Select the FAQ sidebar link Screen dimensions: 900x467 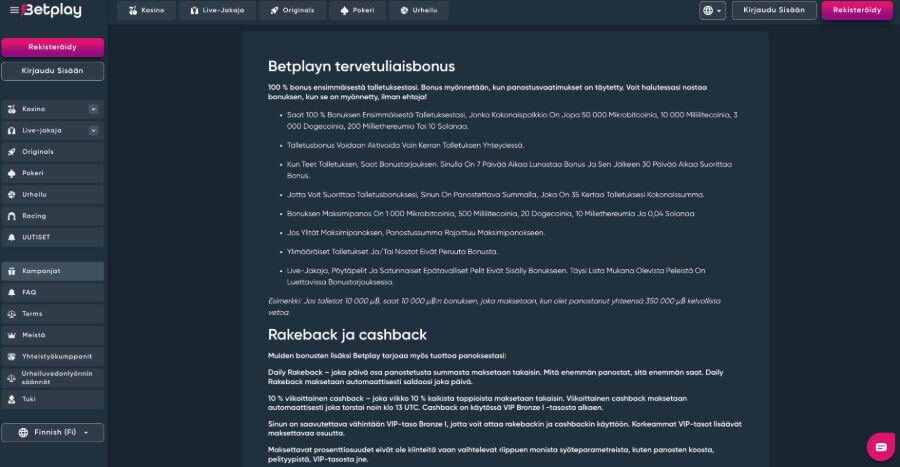(x=53, y=293)
